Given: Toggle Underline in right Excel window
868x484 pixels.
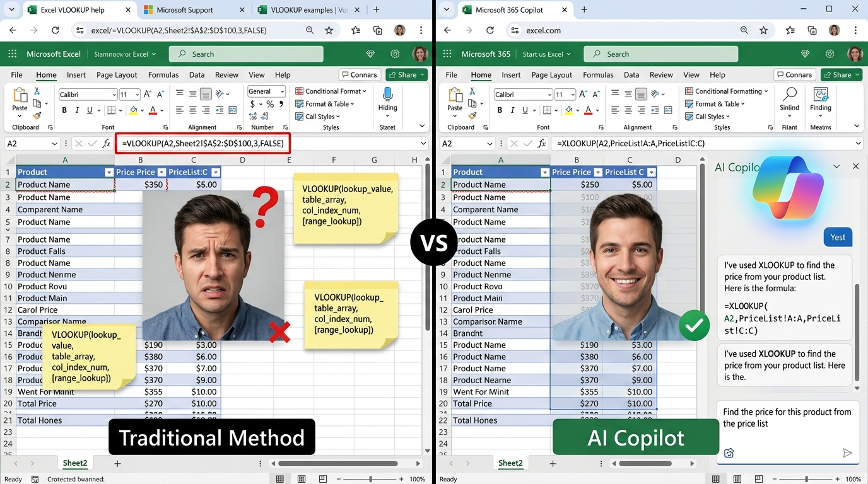Looking at the screenshot, I should click(525, 110).
